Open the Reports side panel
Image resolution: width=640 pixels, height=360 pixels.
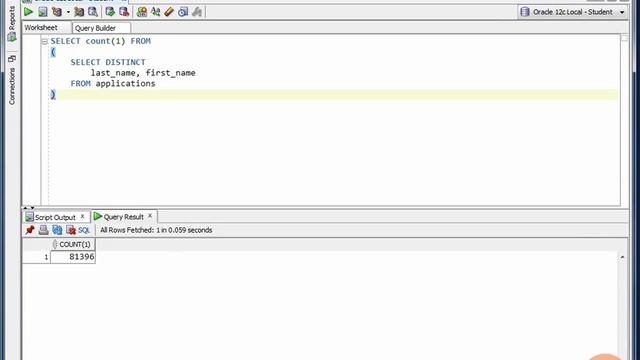12,23
